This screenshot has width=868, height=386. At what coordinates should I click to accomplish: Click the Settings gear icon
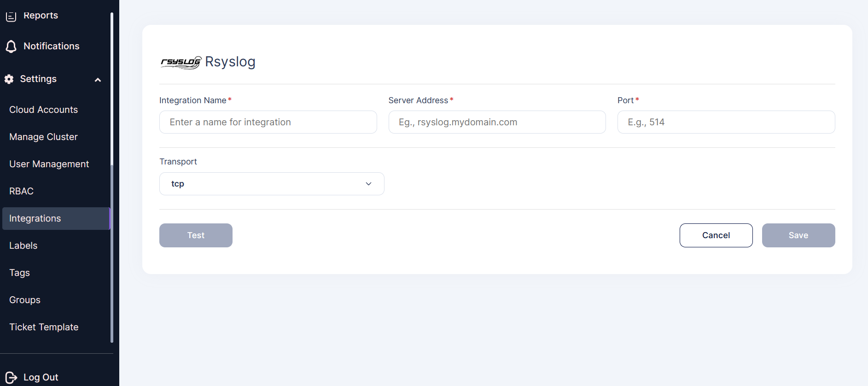(x=9, y=79)
